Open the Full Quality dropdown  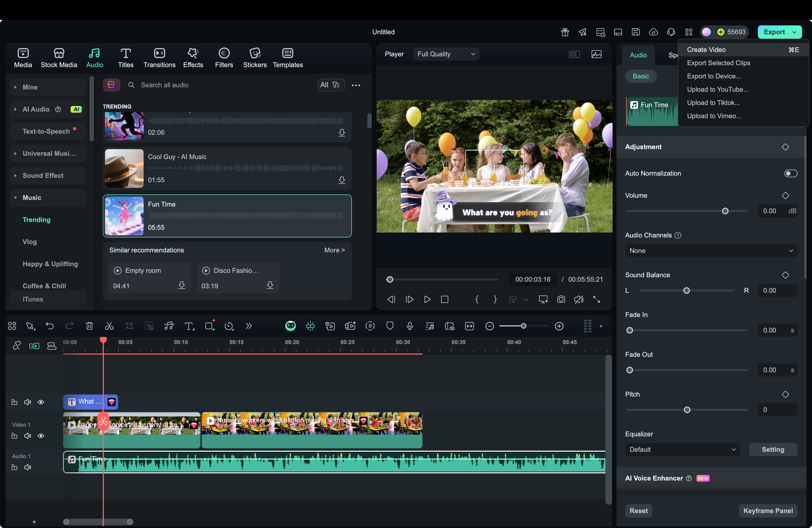point(446,54)
